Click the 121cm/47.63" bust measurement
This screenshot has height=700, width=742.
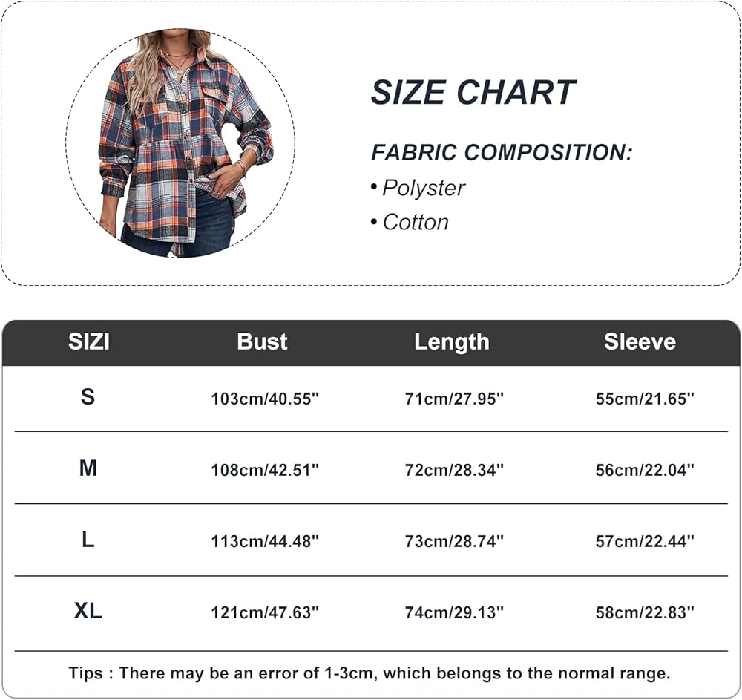click(265, 613)
